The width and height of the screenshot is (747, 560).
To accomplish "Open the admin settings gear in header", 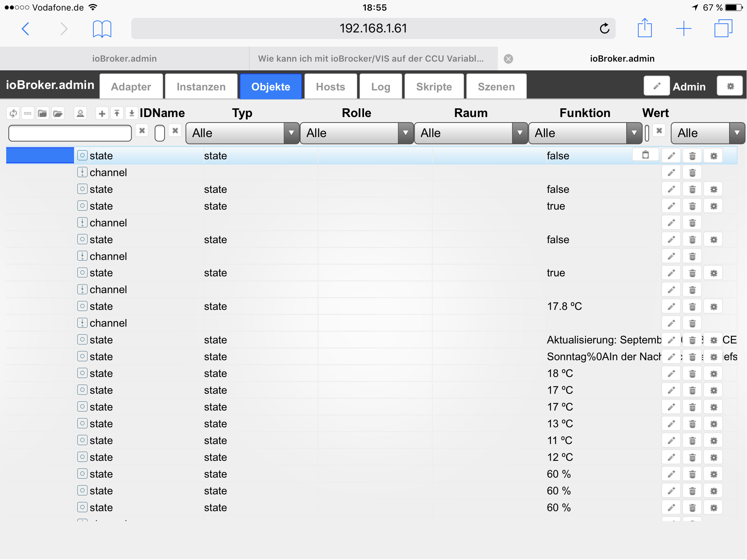I will pos(730,86).
